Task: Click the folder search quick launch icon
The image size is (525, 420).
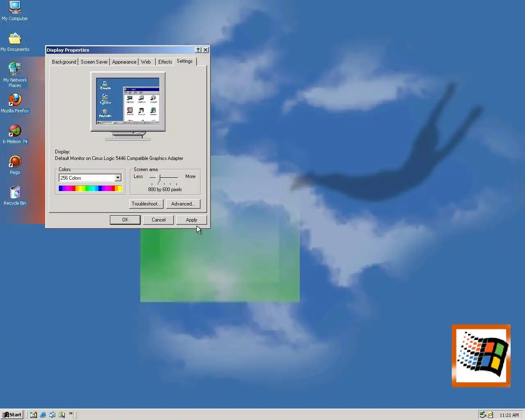Action: (x=62, y=415)
